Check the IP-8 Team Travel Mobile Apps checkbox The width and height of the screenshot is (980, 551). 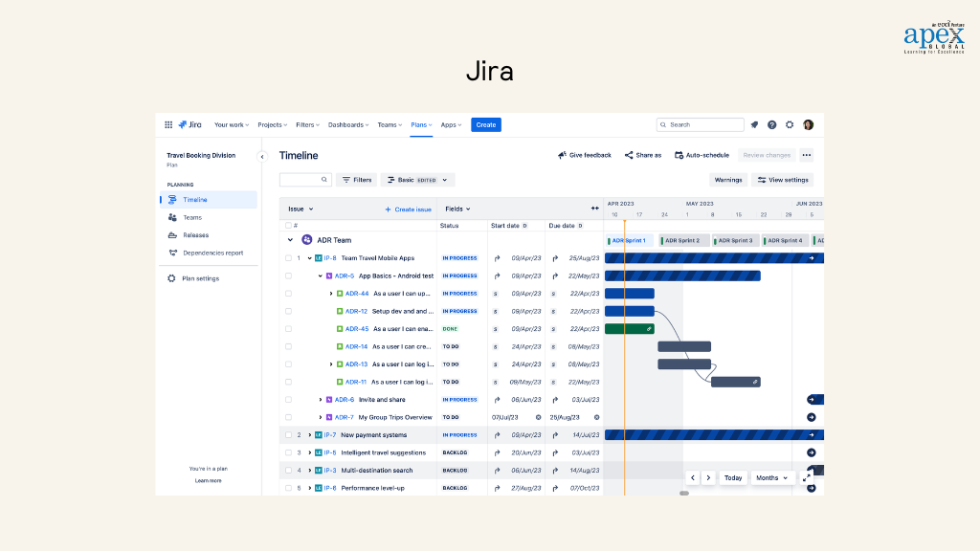[x=288, y=258]
